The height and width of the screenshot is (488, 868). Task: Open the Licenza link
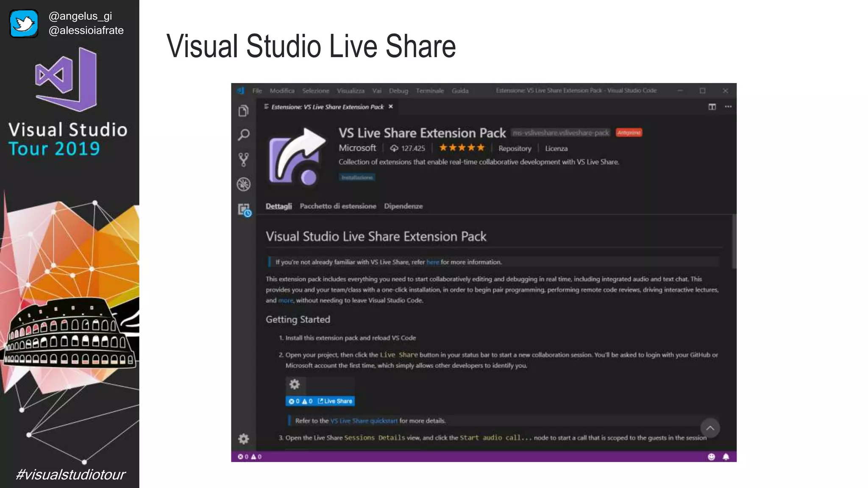coord(556,148)
